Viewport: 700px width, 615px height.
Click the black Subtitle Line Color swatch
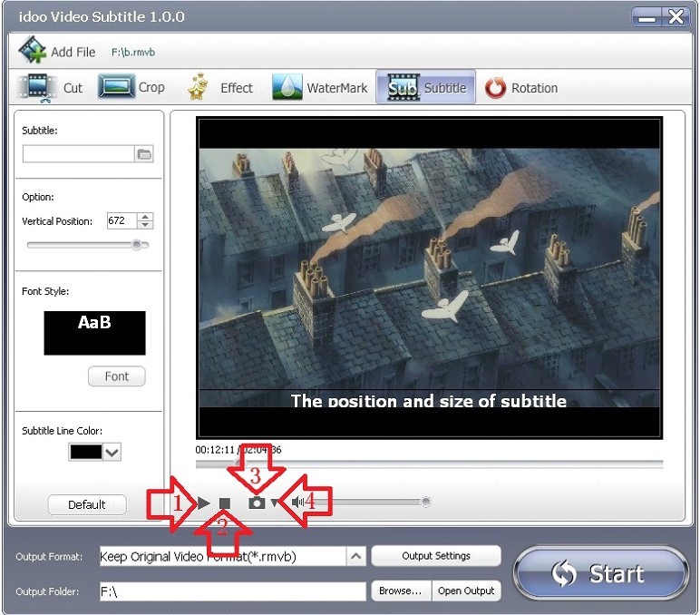[x=86, y=452]
